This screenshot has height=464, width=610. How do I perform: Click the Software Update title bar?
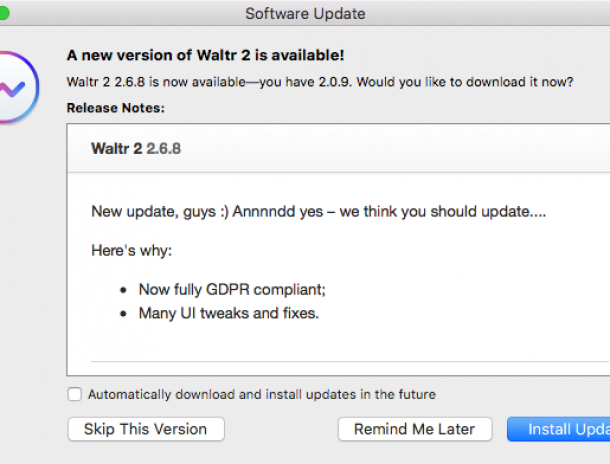tap(305, 14)
